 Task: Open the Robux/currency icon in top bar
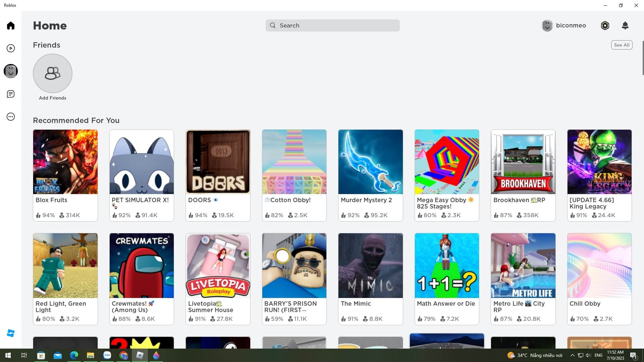coord(605,25)
